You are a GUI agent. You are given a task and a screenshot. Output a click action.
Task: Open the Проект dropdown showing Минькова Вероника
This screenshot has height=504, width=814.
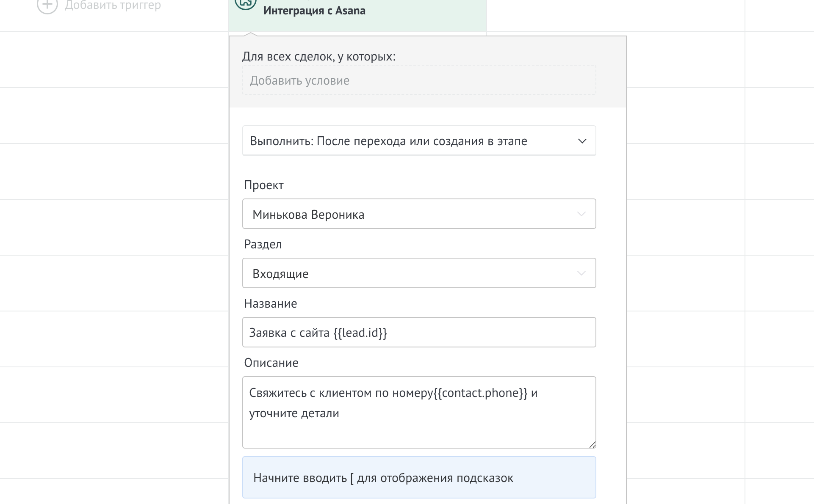[x=419, y=214]
